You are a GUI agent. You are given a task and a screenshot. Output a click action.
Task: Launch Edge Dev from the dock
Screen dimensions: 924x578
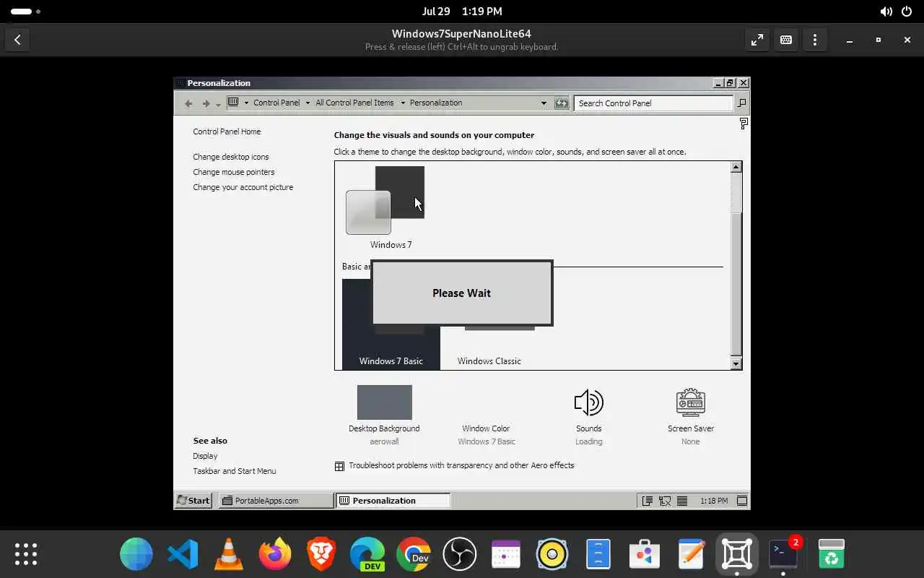point(367,554)
